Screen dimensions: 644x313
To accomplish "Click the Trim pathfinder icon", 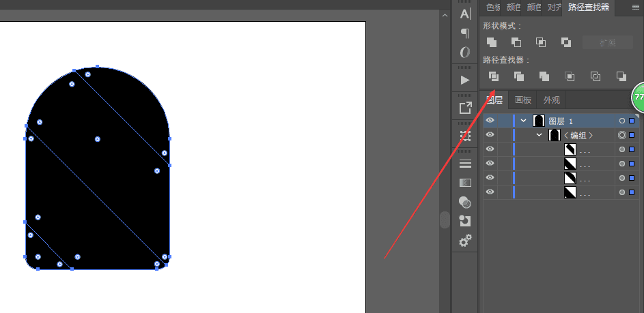I will 519,76.
